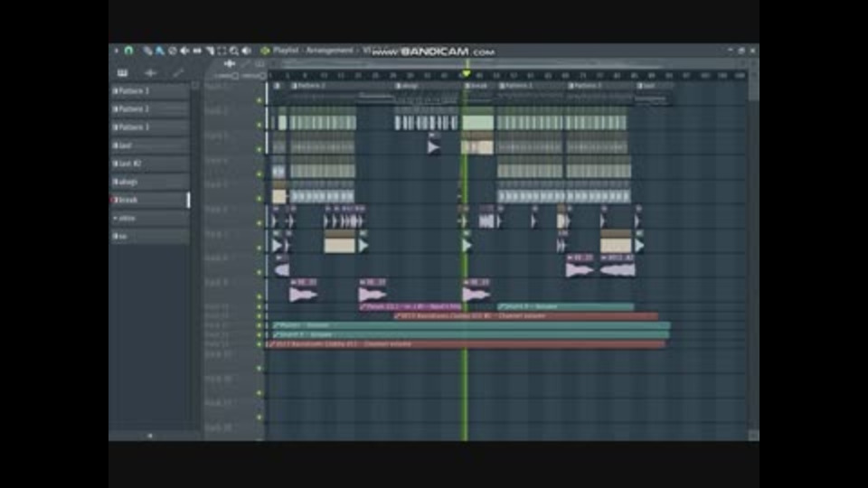Toggle the magnet snap icon
The height and width of the screenshot is (488, 868).
pos(128,51)
